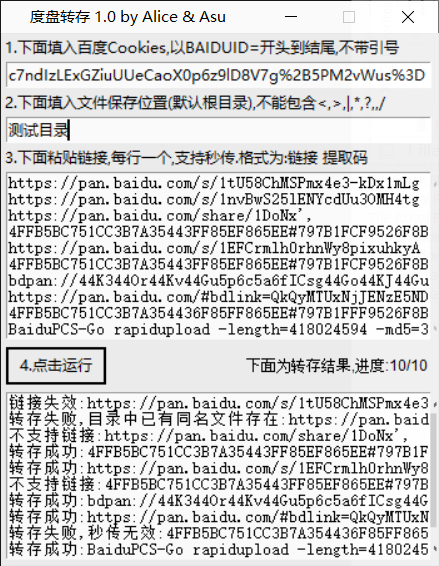Click the 转存失败,目录中已有同名文件存在 result line

tap(218, 419)
